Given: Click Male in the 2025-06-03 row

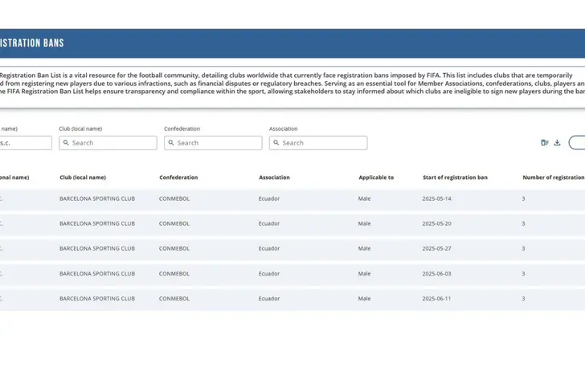Looking at the screenshot, I should 365,274.
